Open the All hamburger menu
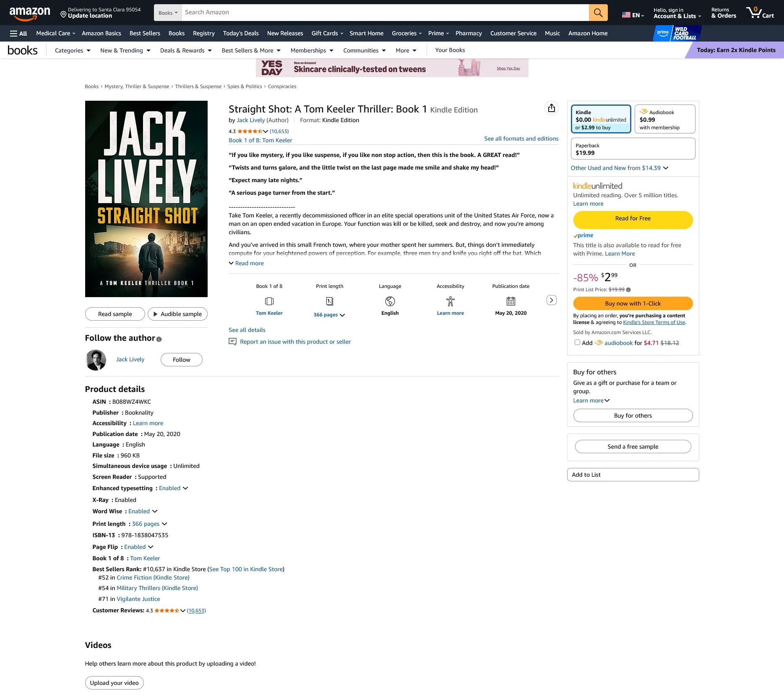 [18, 34]
